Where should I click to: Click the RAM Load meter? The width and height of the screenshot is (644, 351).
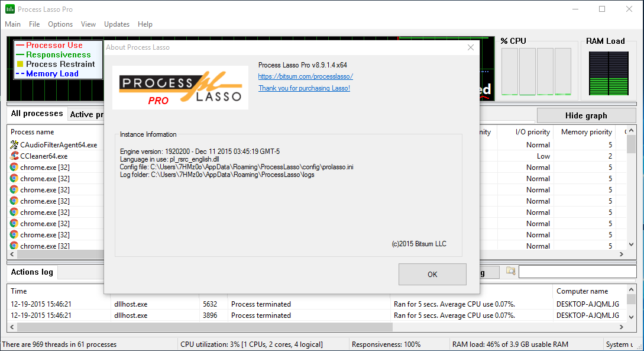609,73
